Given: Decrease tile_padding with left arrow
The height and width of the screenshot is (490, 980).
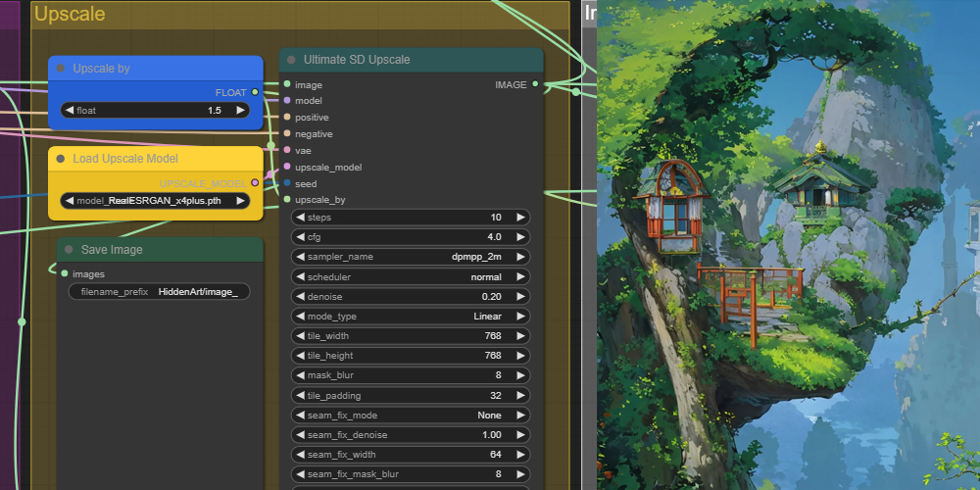Looking at the screenshot, I should tap(301, 396).
